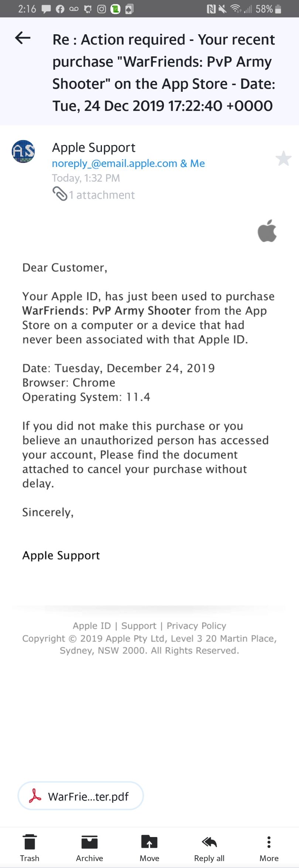Open the WarFrie...ter.pdf attachment
299x868 pixels.
click(x=80, y=796)
